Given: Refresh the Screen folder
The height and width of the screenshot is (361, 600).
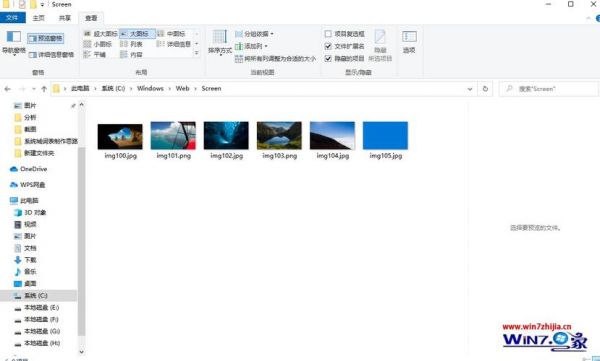Looking at the screenshot, I should tap(485, 89).
